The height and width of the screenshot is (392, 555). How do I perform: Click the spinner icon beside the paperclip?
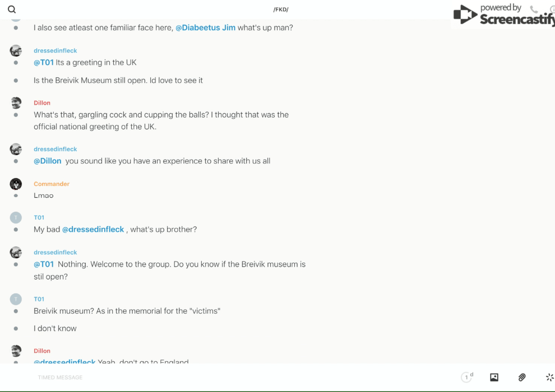tap(549, 377)
